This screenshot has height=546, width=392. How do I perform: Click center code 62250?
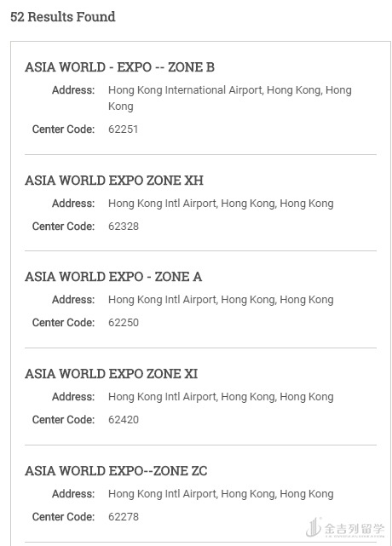124,323
